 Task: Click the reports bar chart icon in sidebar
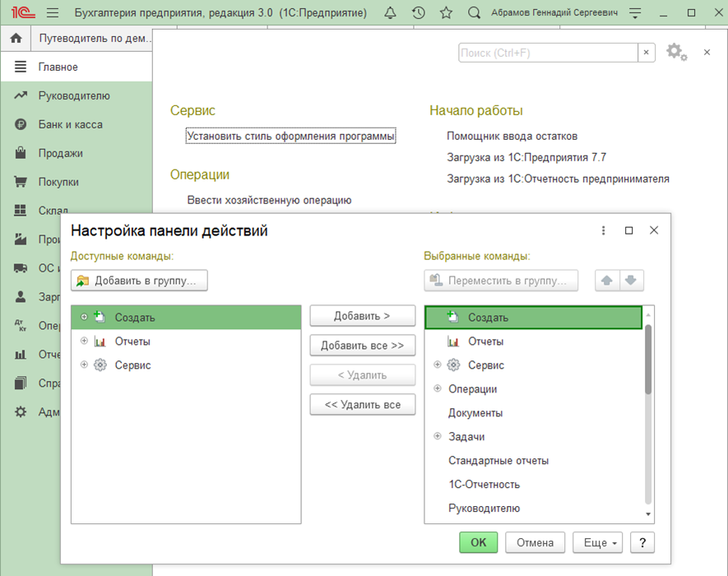pyautogui.click(x=21, y=355)
